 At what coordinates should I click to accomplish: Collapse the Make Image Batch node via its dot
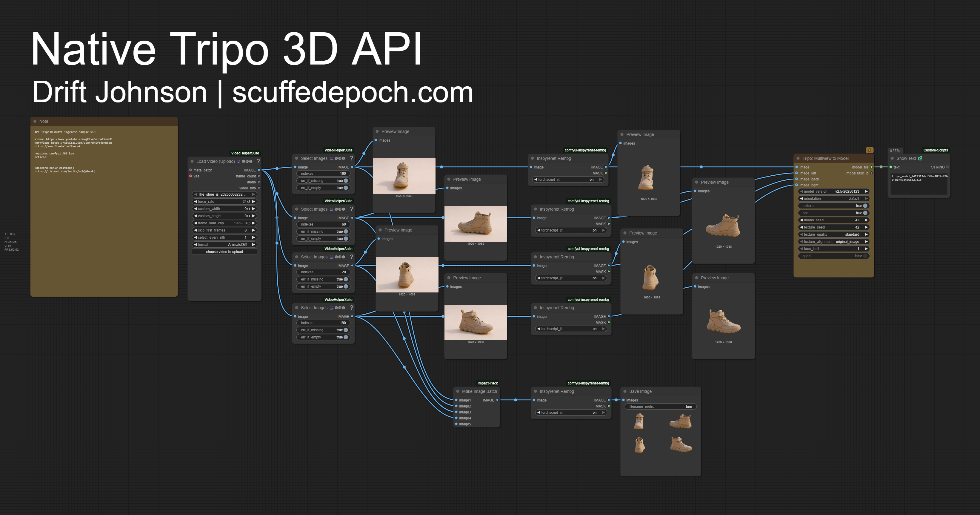[458, 391]
